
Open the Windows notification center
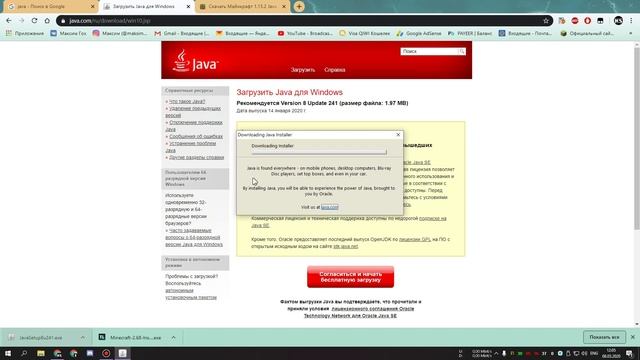(630, 353)
